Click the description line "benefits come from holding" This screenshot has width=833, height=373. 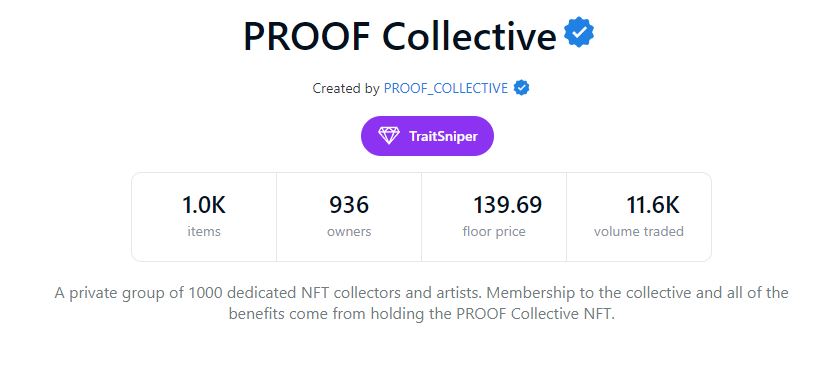click(x=421, y=314)
